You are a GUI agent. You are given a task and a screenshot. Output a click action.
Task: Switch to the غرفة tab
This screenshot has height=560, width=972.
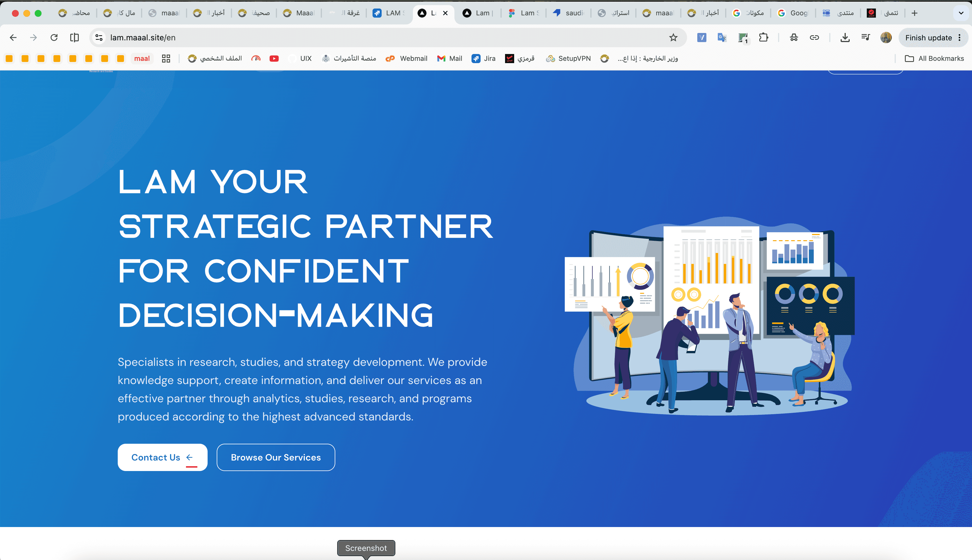pos(344,13)
